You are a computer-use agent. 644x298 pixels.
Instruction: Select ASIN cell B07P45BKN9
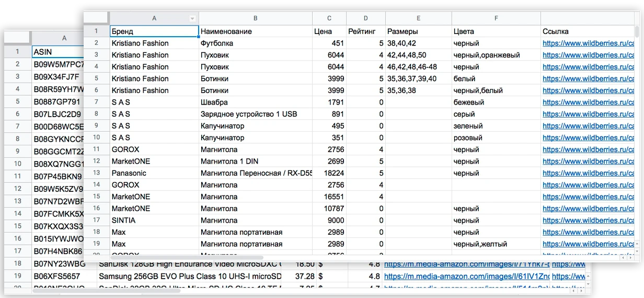(x=57, y=176)
